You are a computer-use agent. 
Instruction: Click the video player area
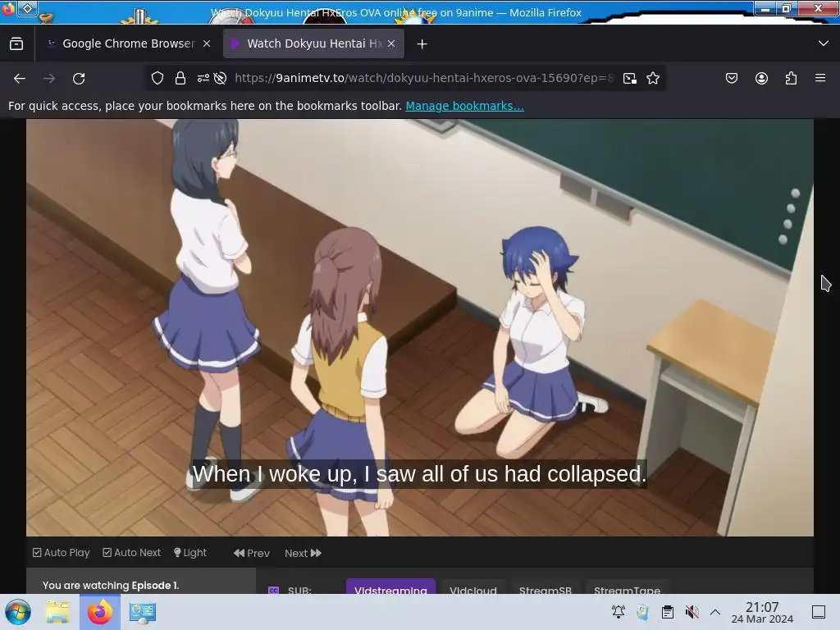[419, 327]
